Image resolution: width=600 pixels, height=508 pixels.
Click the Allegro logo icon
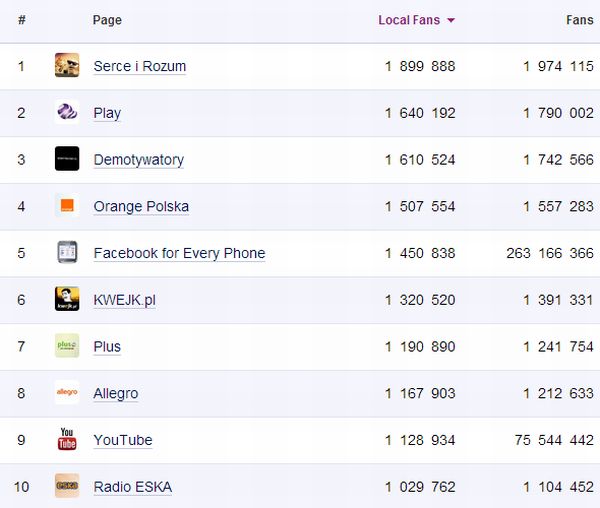[x=67, y=393]
